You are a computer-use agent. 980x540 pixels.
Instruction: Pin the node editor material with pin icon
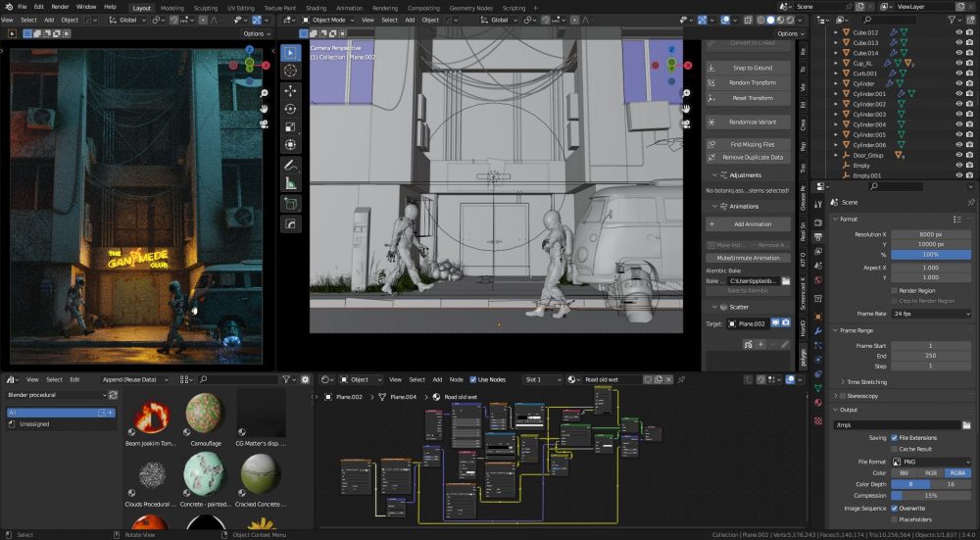coord(681,379)
